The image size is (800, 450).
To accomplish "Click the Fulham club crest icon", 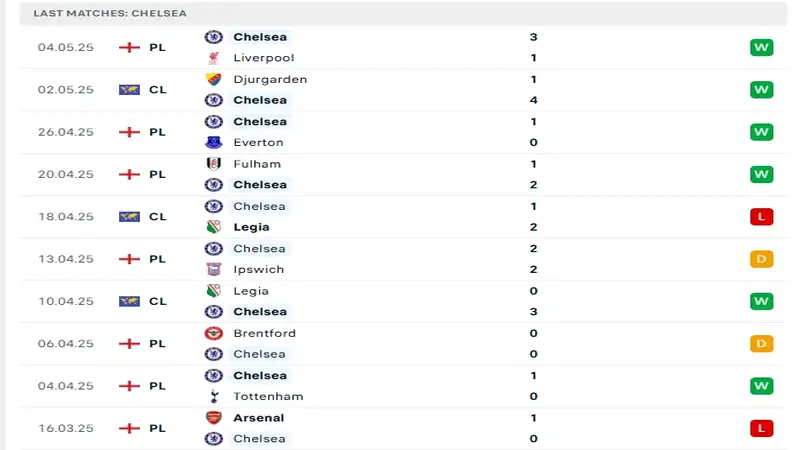I will pyautogui.click(x=214, y=164).
